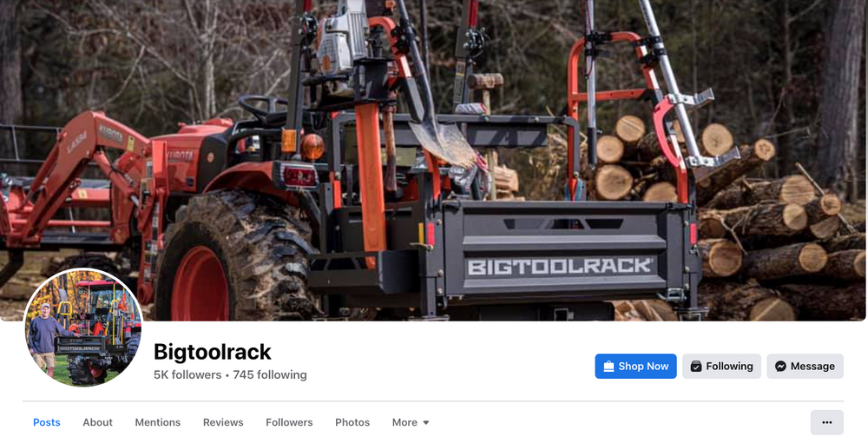Click the Bigtoolrack page name heading
868x437 pixels.
coord(212,352)
